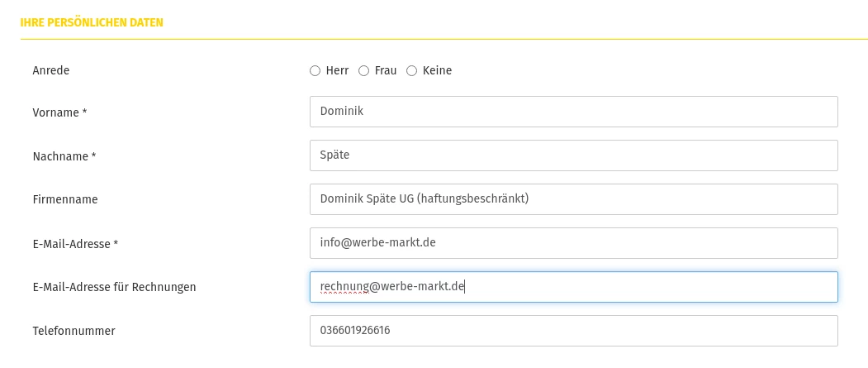
Task: Select the radio circle next to Herr
Action: pos(315,71)
